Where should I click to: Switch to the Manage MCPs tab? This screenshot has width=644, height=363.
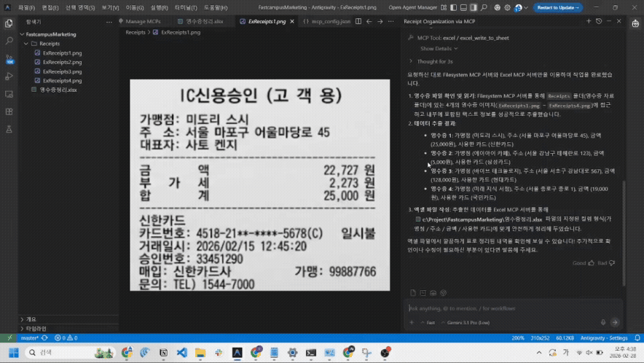[x=142, y=21]
